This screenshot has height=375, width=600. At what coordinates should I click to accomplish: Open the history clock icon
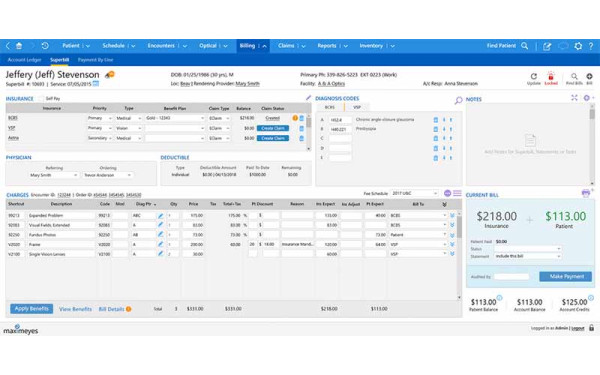coord(45,46)
